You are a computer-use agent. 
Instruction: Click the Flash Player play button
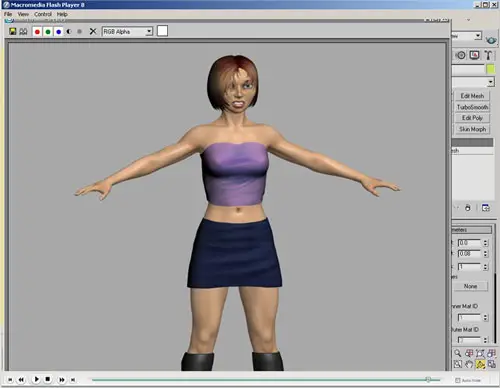36,379
